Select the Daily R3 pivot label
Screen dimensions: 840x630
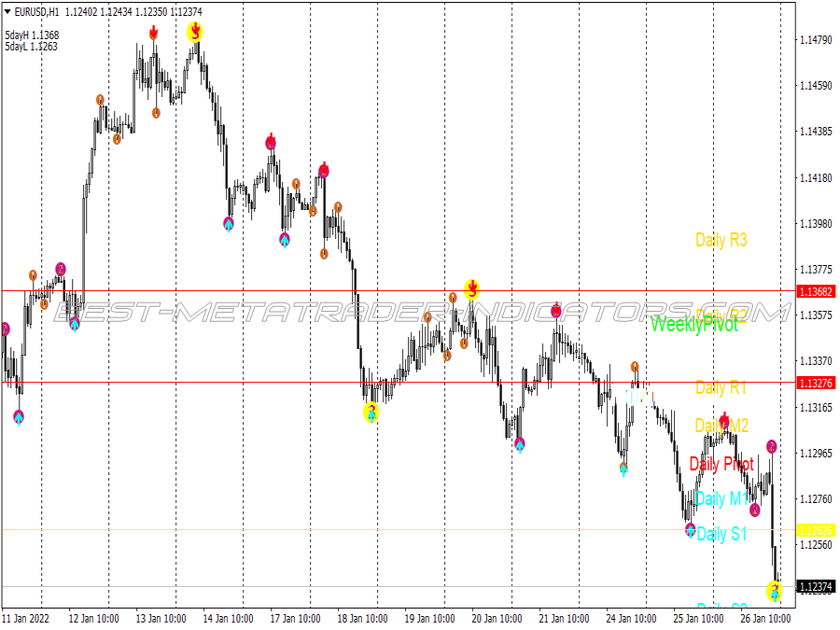point(721,240)
